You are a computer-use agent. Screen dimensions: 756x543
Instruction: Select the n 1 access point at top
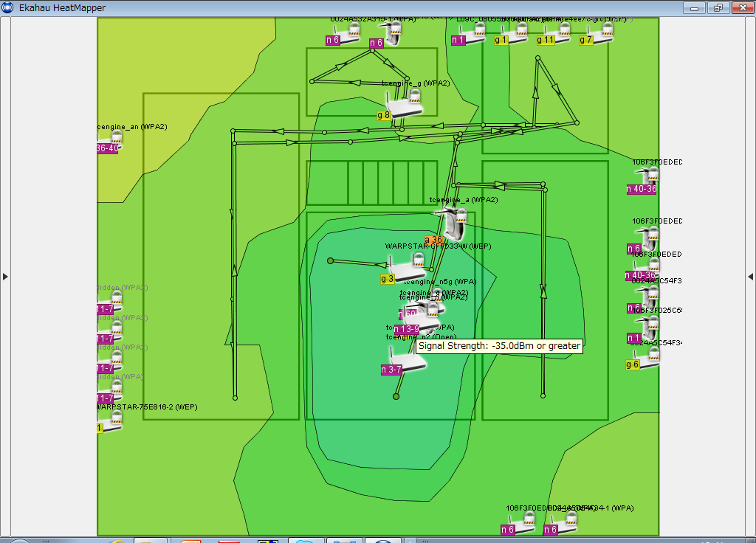473,34
